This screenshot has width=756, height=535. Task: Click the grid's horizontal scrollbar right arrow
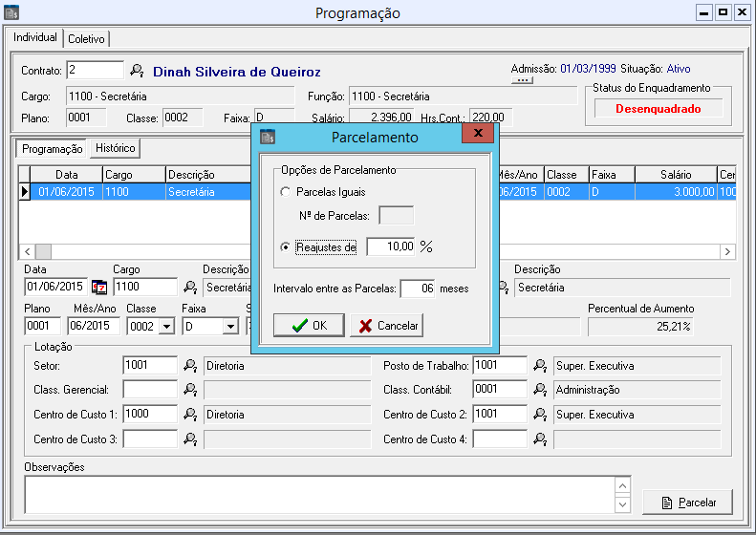tap(728, 251)
